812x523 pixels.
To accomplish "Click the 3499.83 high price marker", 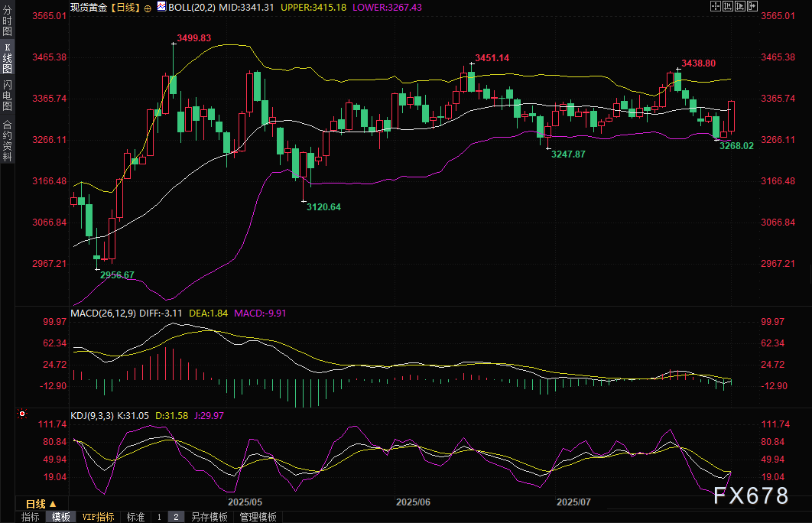I will [x=193, y=37].
